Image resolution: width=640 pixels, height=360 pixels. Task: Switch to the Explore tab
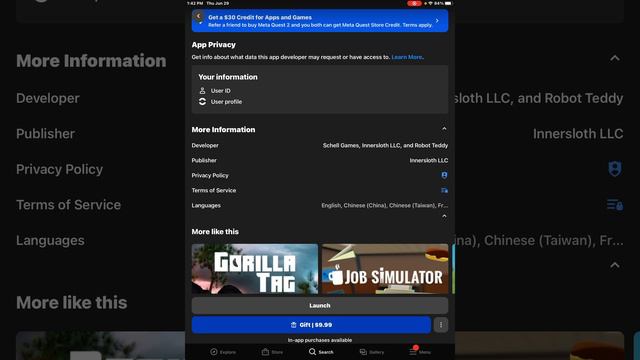coord(223,352)
